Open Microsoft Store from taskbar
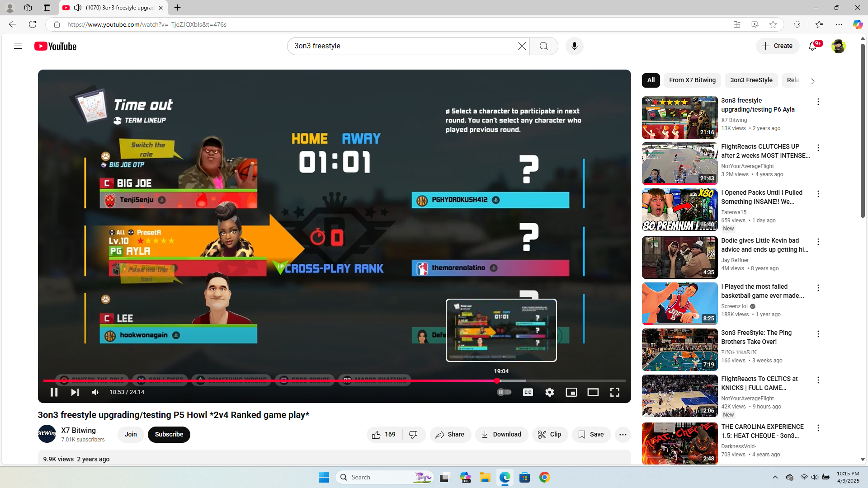Screen dimensions: 868x488 tap(525, 477)
